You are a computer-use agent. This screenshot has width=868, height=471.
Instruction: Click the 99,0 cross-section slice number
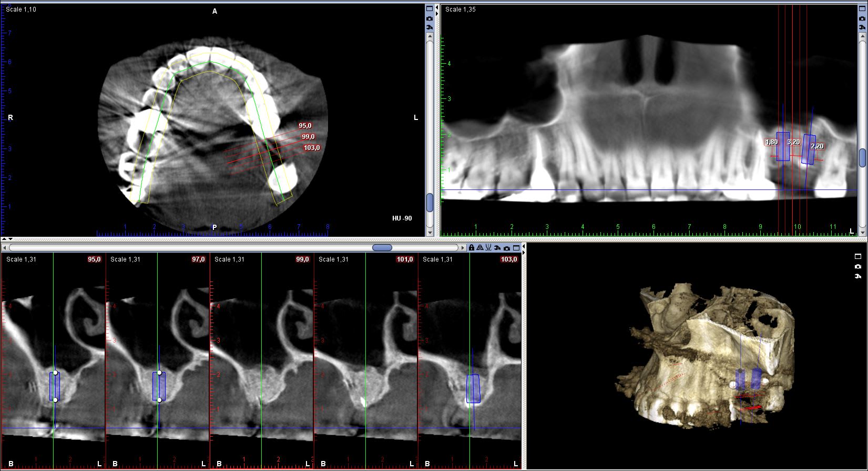[x=303, y=259]
